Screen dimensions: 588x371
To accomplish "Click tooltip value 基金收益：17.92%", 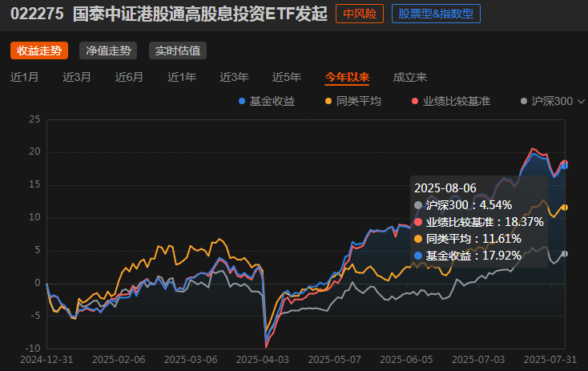I will [x=468, y=256].
